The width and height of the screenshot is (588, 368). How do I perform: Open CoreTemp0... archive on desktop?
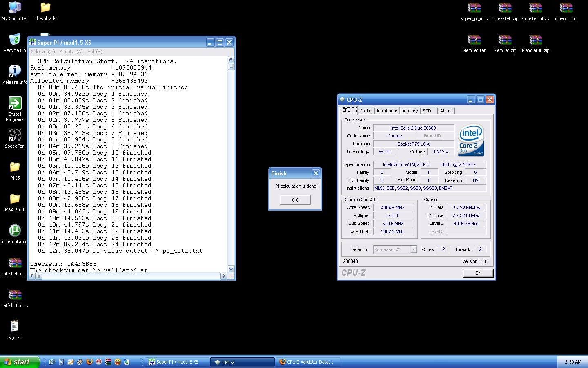(x=535, y=11)
